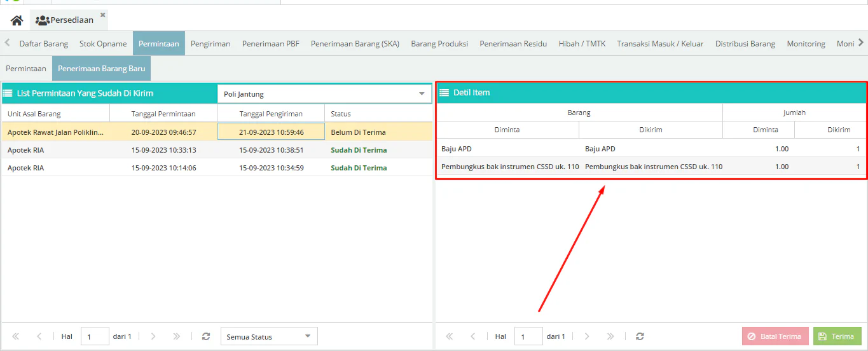Open the Pengiriman tab
This screenshot has width=868, height=351.
pos(210,44)
